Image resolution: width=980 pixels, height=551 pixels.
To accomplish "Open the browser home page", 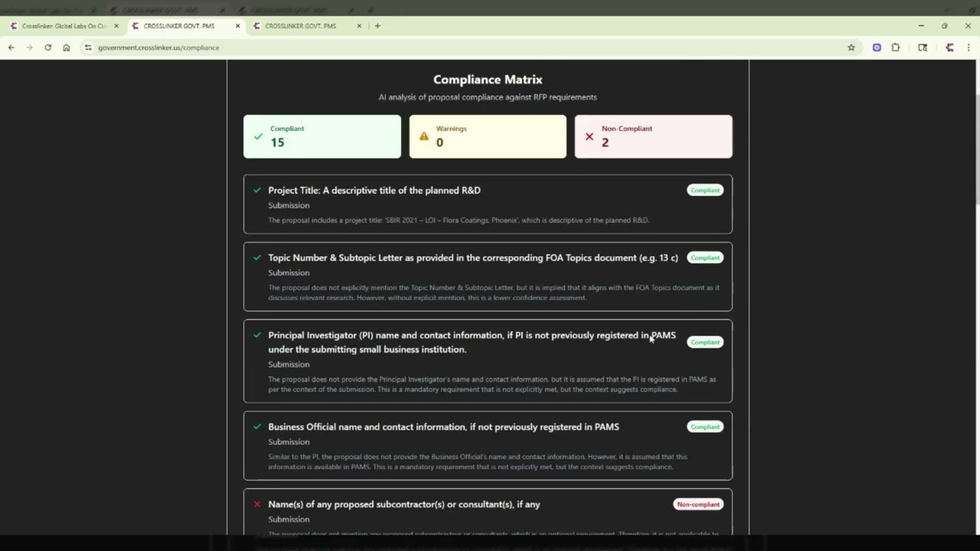I will coord(66,47).
